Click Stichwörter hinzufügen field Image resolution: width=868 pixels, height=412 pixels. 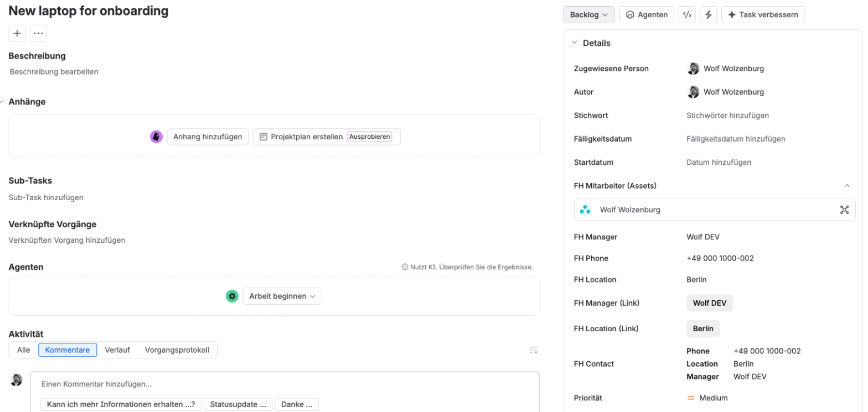click(727, 116)
